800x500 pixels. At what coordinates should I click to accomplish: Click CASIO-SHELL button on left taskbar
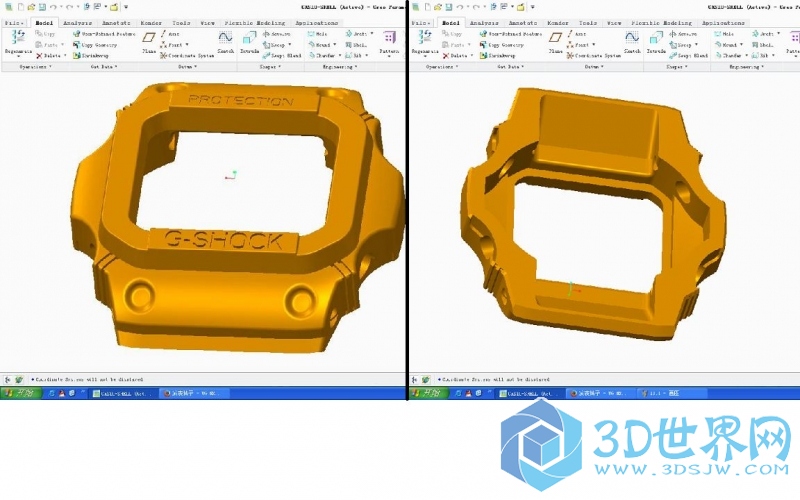pos(122,393)
